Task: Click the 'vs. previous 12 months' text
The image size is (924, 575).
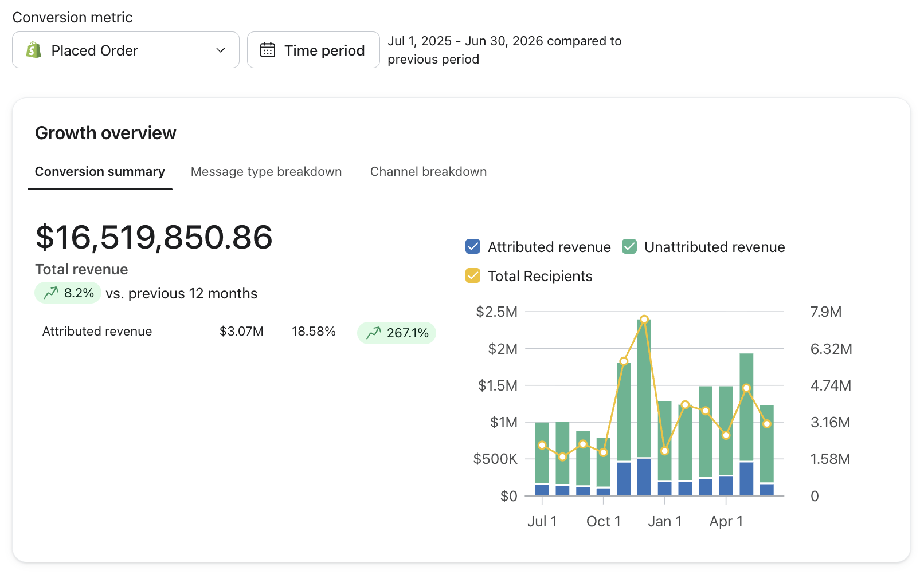Action: tap(182, 293)
